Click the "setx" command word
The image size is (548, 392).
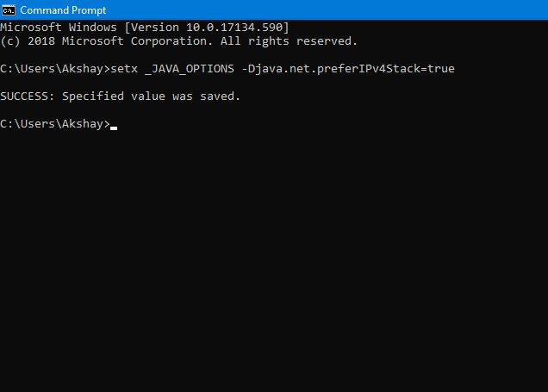coord(124,68)
